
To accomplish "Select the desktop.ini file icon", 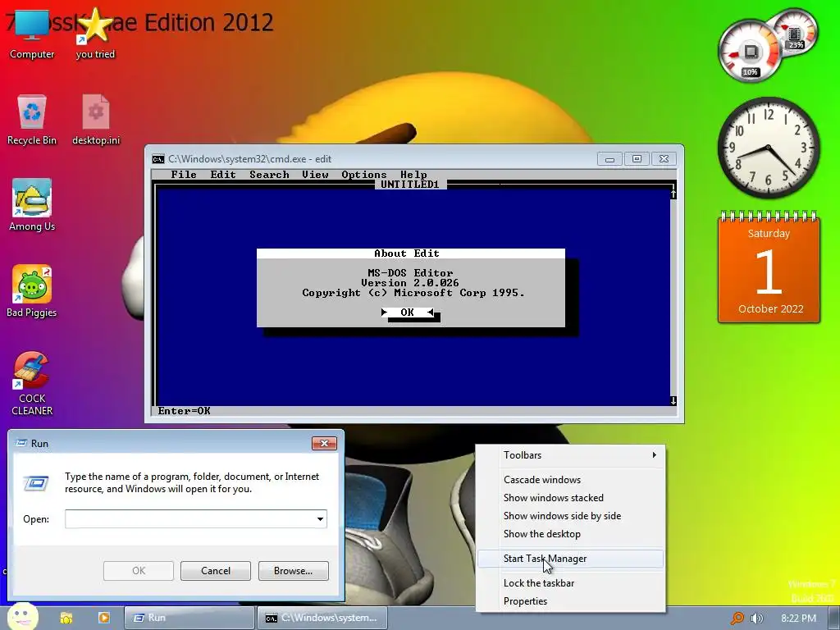I will 96,120.
